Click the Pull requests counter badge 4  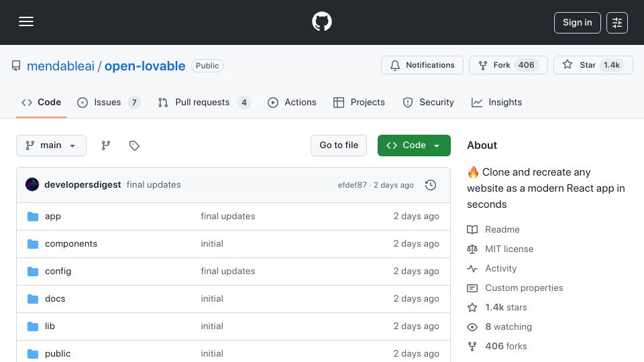tap(244, 103)
